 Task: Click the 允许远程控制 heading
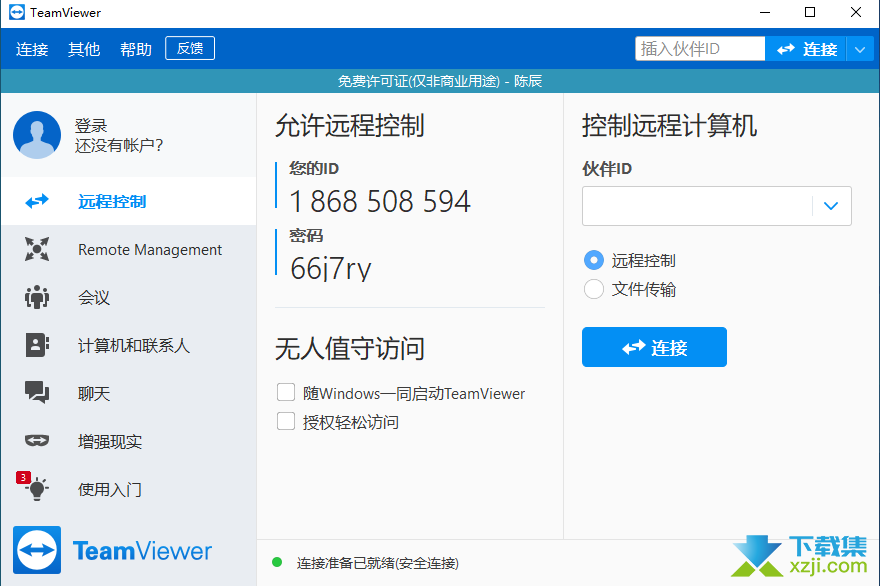[350, 125]
